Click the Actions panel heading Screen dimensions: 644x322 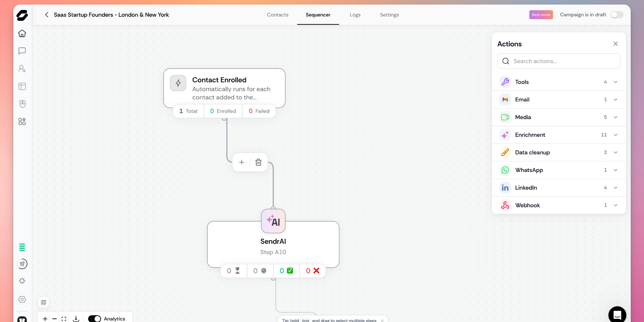pos(510,44)
